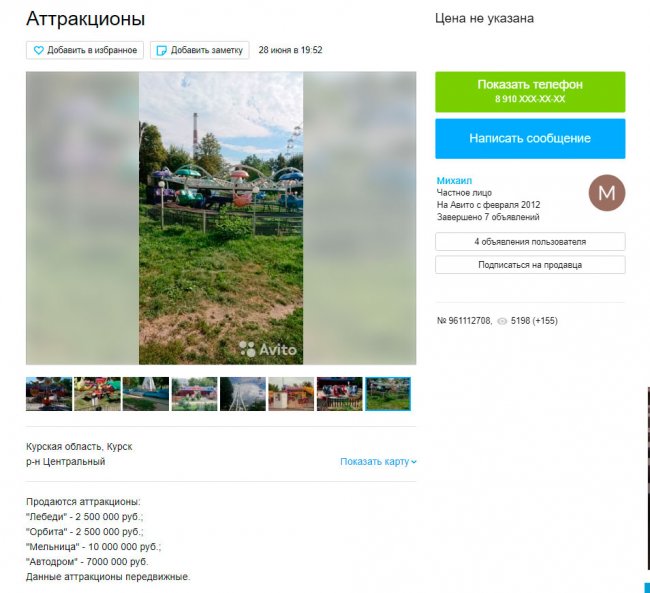View 4 объявления пользователя
Screen dimensions: 650x593
point(530,242)
